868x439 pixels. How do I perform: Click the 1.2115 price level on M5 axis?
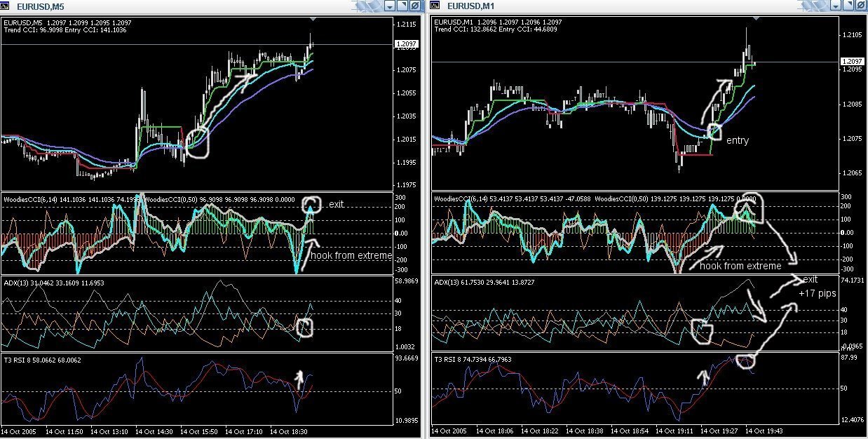(x=407, y=24)
